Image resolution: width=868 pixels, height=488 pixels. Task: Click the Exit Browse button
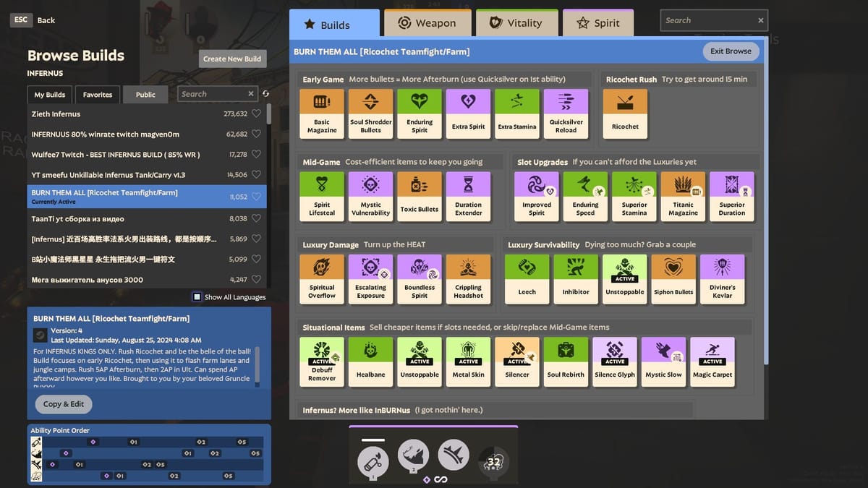coord(731,51)
